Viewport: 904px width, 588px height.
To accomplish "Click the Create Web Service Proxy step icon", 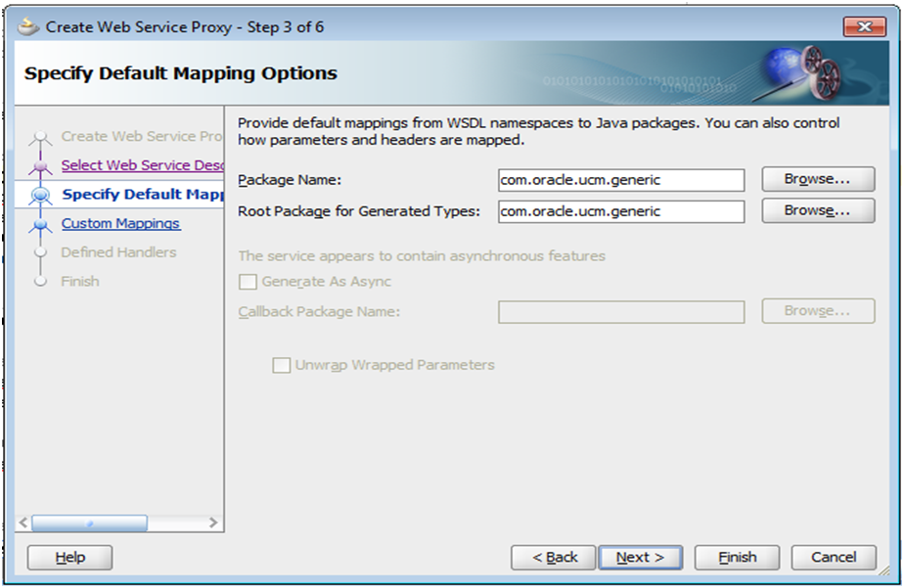I will tap(40, 138).
